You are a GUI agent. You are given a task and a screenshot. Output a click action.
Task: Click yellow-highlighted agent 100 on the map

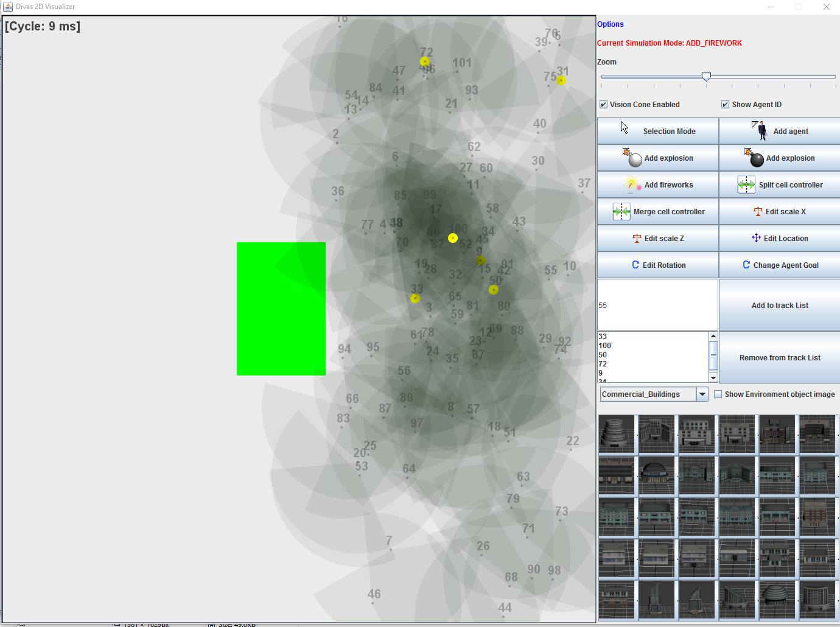click(x=453, y=238)
